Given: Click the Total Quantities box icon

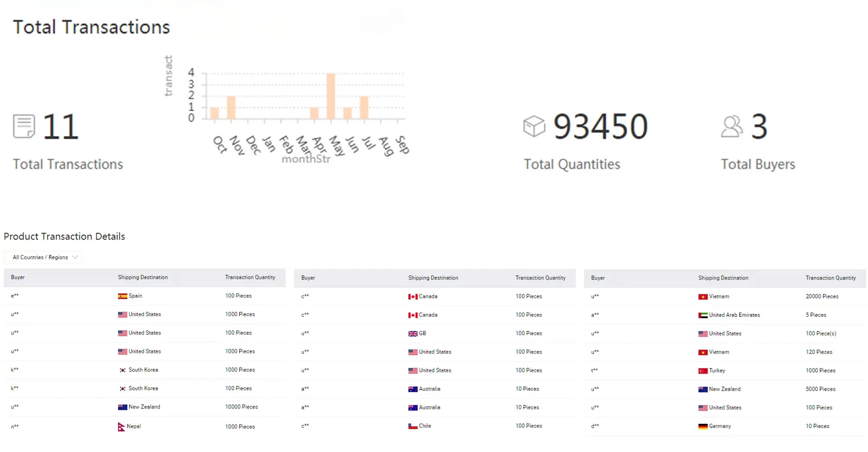Looking at the screenshot, I should (x=534, y=126).
